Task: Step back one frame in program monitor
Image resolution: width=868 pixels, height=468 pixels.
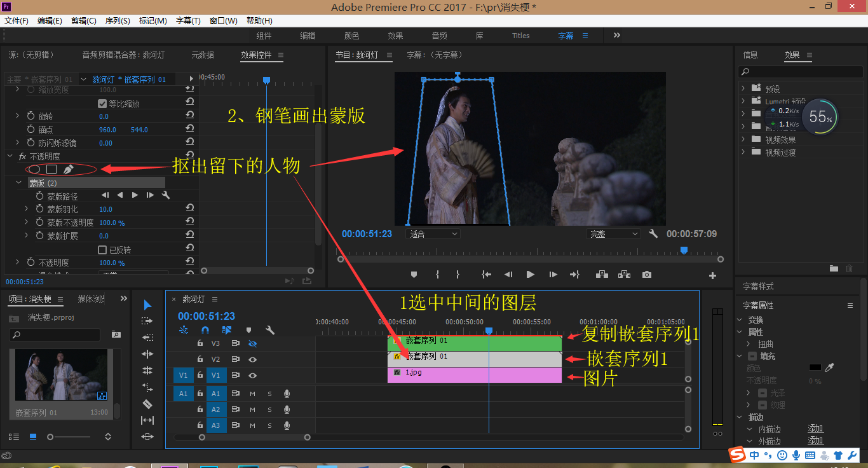Action: [x=508, y=275]
